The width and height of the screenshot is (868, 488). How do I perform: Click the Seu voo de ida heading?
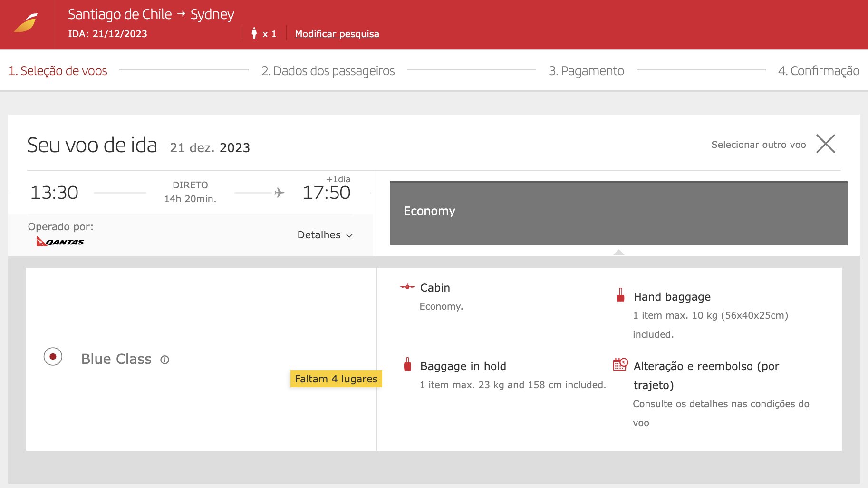pos(92,145)
